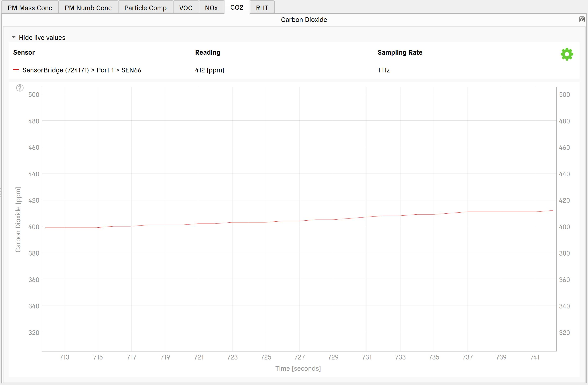Go to the VOC tab
The width and height of the screenshot is (588, 385).
click(185, 8)
